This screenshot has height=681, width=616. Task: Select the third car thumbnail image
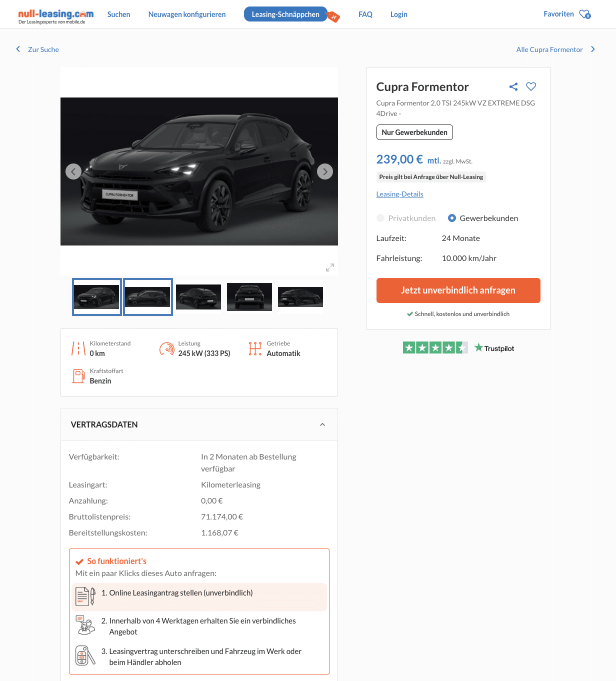click(x=198, y=297)
